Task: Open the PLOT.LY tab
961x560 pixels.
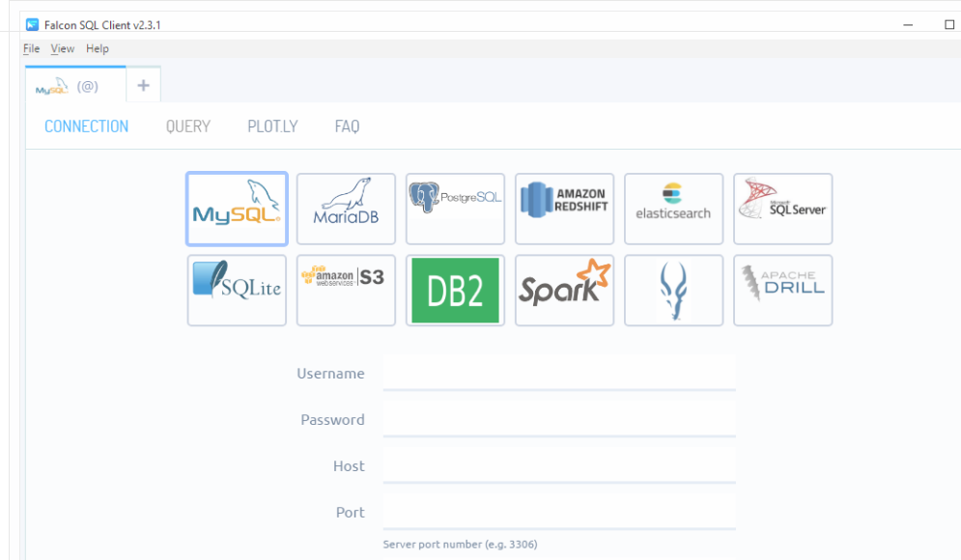Action: 272,126
